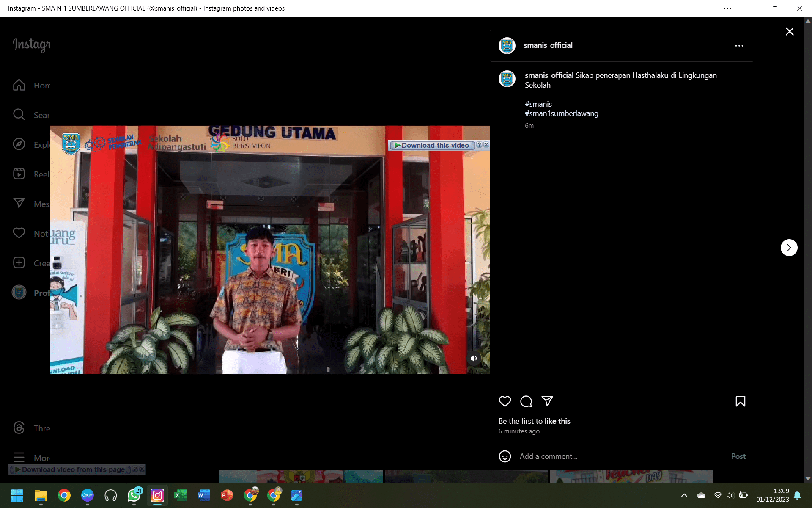Go to next post with arrow

[x=789, y=248]
